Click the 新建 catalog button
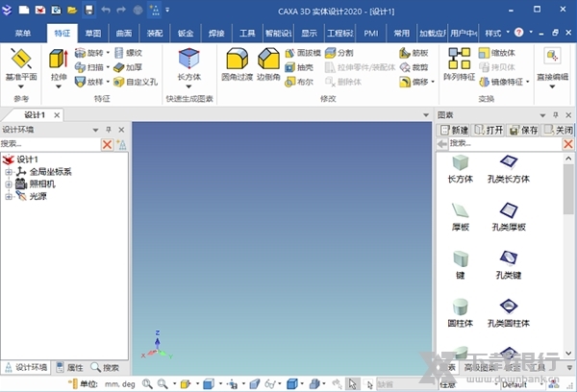577x392 pixels. pyautogui.click(x=454, y=130)
